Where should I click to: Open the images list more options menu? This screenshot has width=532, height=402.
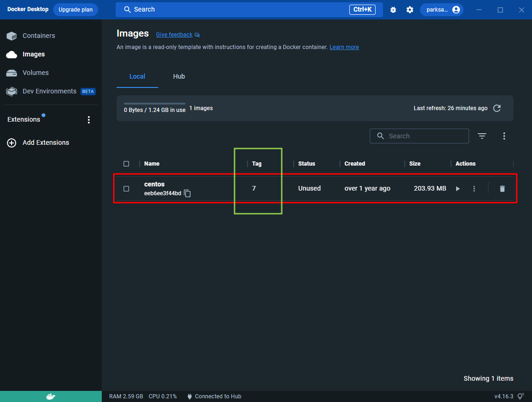(x=504, y=136)
